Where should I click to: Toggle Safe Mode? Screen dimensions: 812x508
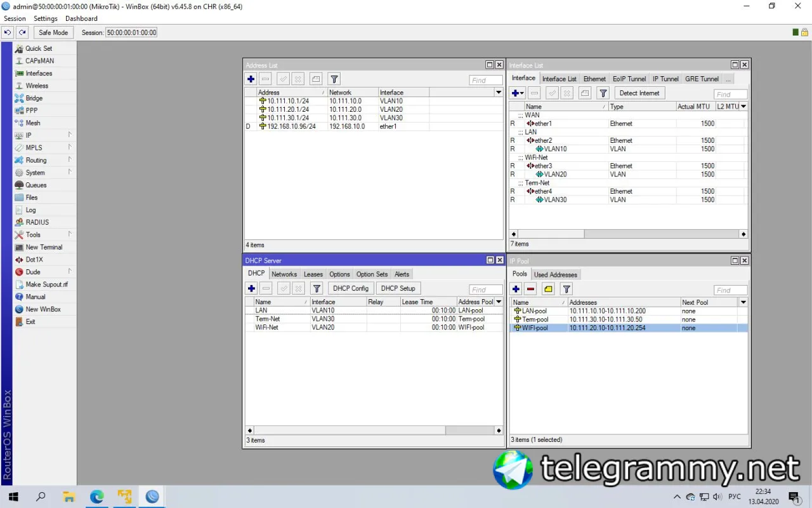[x=53, y=32]
